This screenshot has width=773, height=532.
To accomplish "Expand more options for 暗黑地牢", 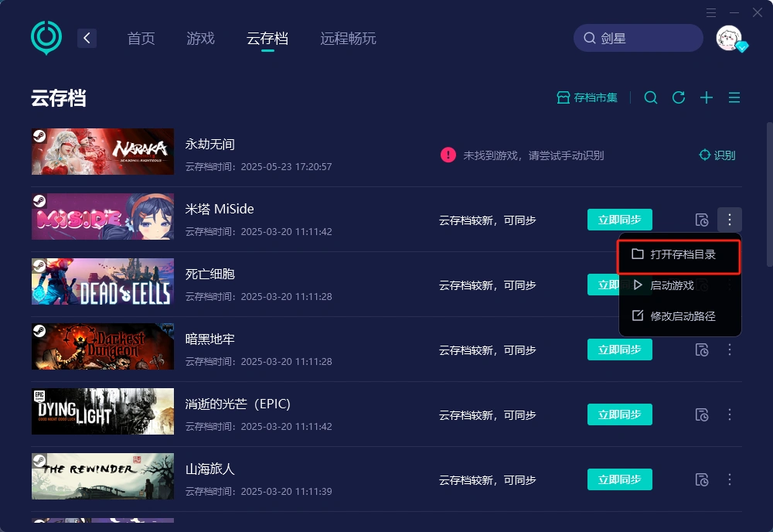I will tap(730, 350).
